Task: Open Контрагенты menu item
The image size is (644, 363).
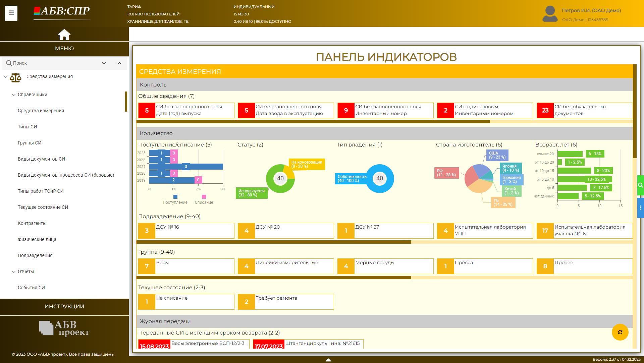Action: pos(32,223)
